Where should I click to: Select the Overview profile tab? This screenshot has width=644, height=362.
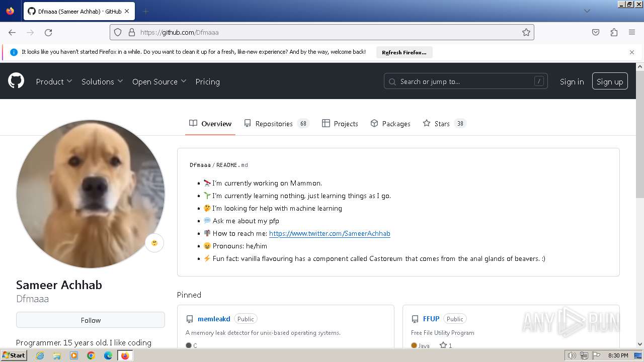click(x=210, y=124)
